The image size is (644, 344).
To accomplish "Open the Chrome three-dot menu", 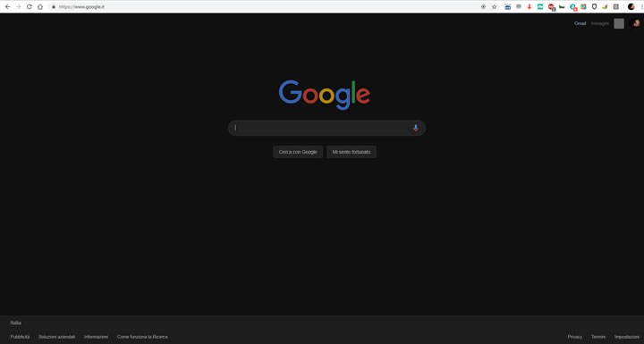I will [641, 6].
